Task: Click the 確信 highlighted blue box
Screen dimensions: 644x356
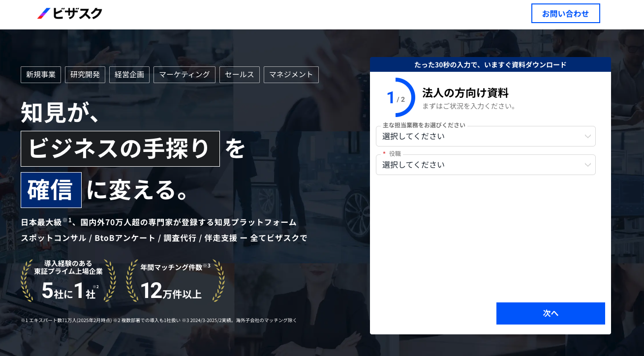Action: [51, 190]
